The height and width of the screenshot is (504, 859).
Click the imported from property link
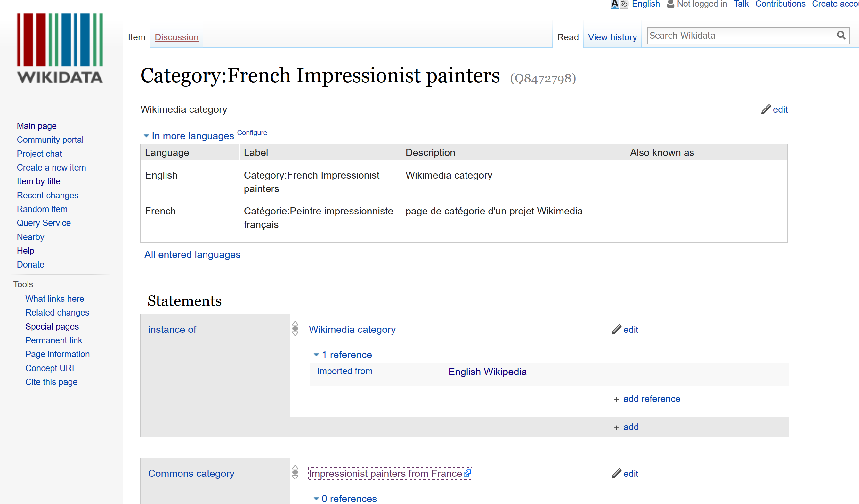(344, 371)
